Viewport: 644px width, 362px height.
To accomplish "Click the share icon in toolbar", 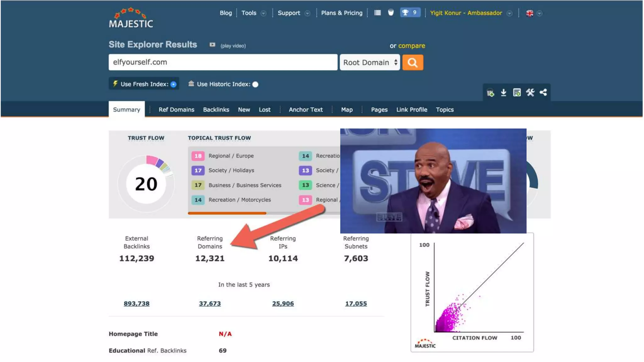I will (x=543, y=92).
